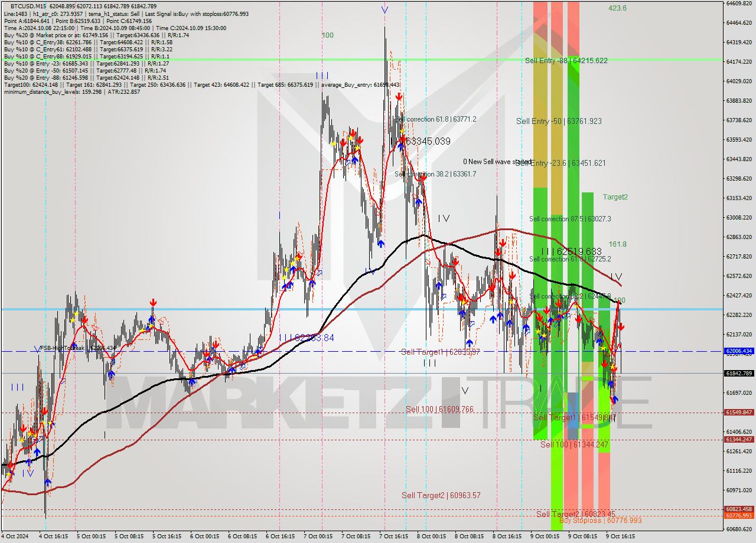
Task: Click the 'Sell Target2 | 60963.57' label
Action: coord(441,495)
